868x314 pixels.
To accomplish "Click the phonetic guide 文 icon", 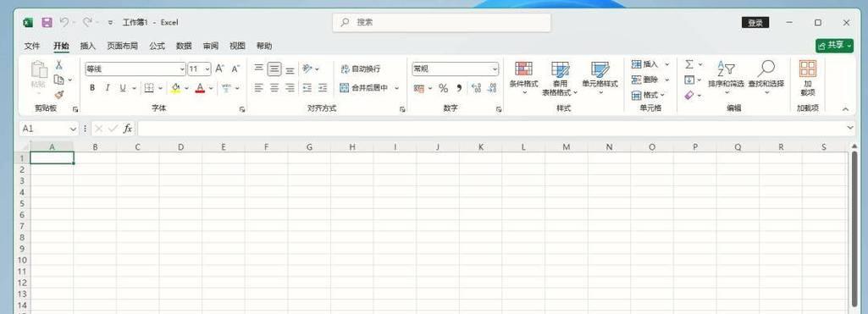I will point(226,87).
